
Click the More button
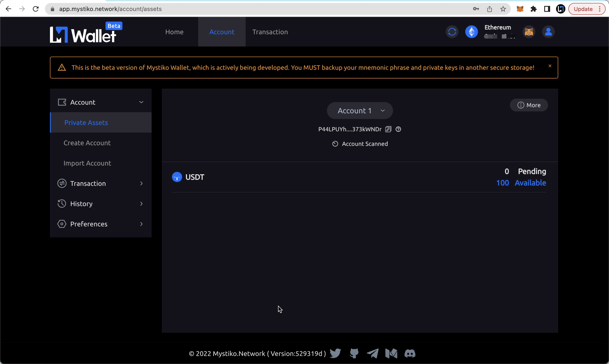click(529, 105)
